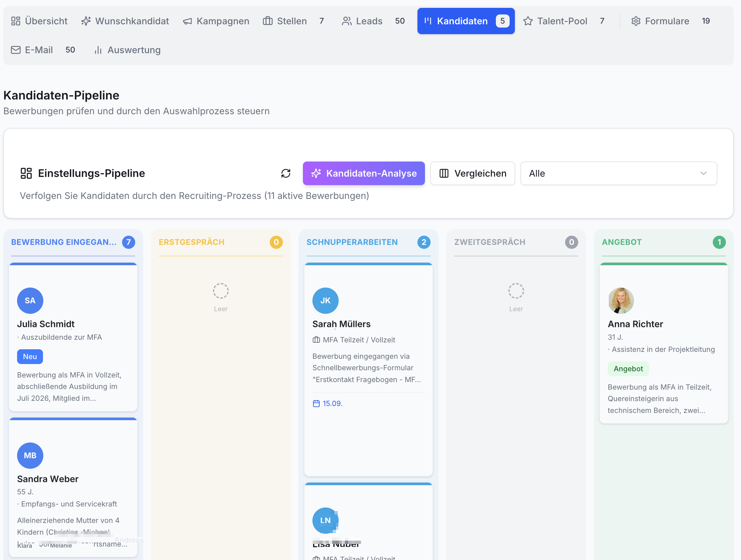Viewport: 741px width, 560px height.
Task: Click the Vergleichen button
Action: (472, 173)
